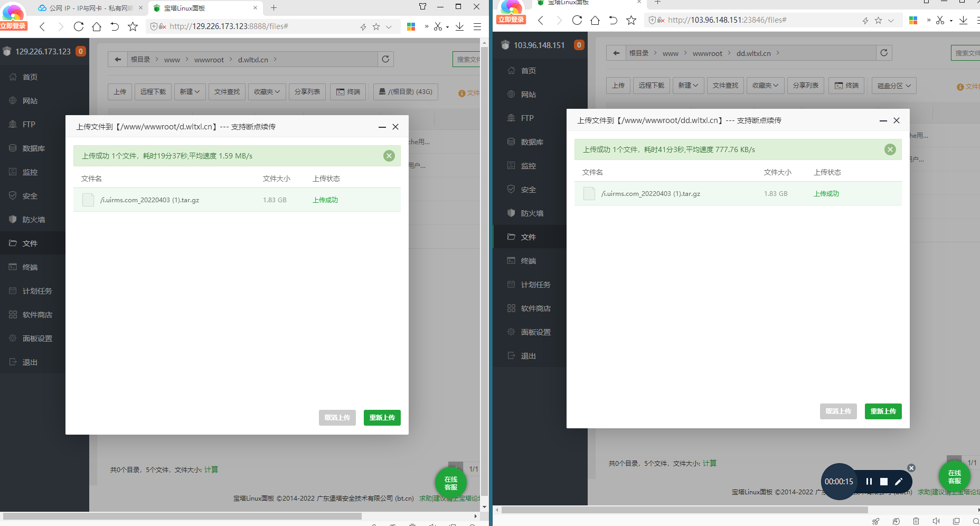Open the recording pen annotation tool
The image size is (980, 526).
899,481
